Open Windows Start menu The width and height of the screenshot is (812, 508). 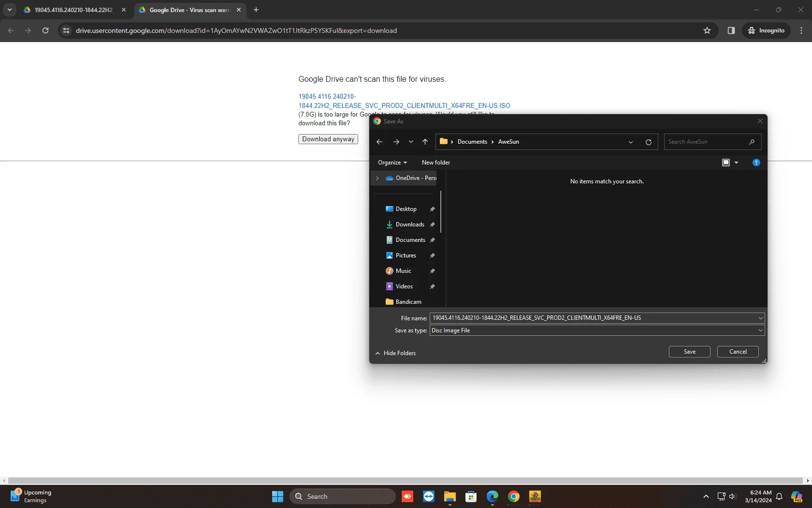coord(277,496)
